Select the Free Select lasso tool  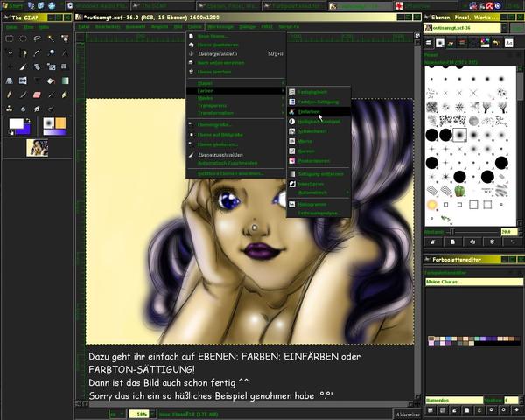[37, 38]
